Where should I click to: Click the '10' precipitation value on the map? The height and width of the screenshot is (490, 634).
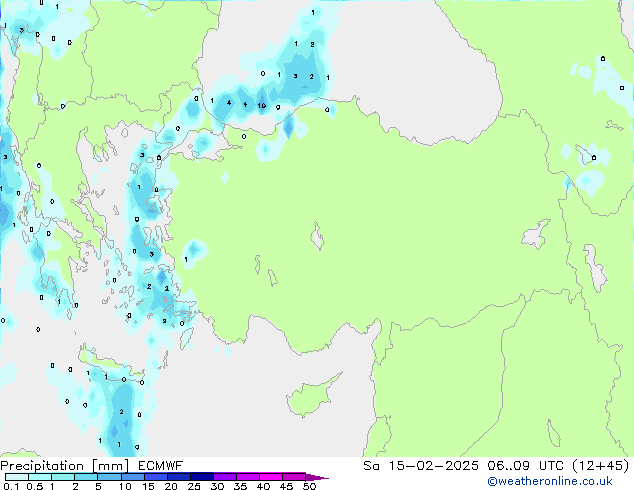click(262, 106)
